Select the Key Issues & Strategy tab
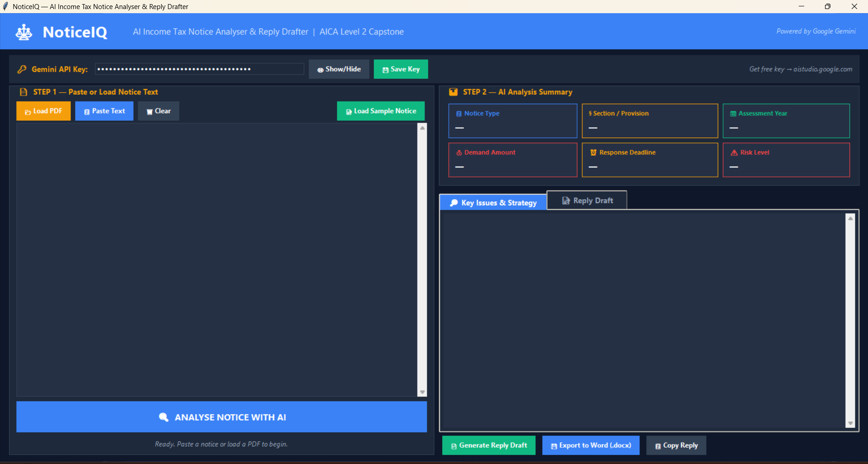The width and height of the screenshot is (868, 464). click(493, 203)
